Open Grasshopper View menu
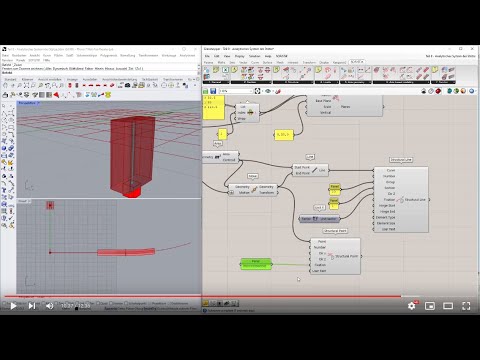This screenshot has height=360, width=480. 227,56
